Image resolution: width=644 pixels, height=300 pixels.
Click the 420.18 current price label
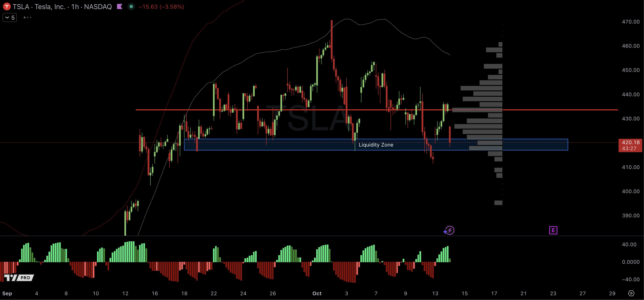(631, 142)
